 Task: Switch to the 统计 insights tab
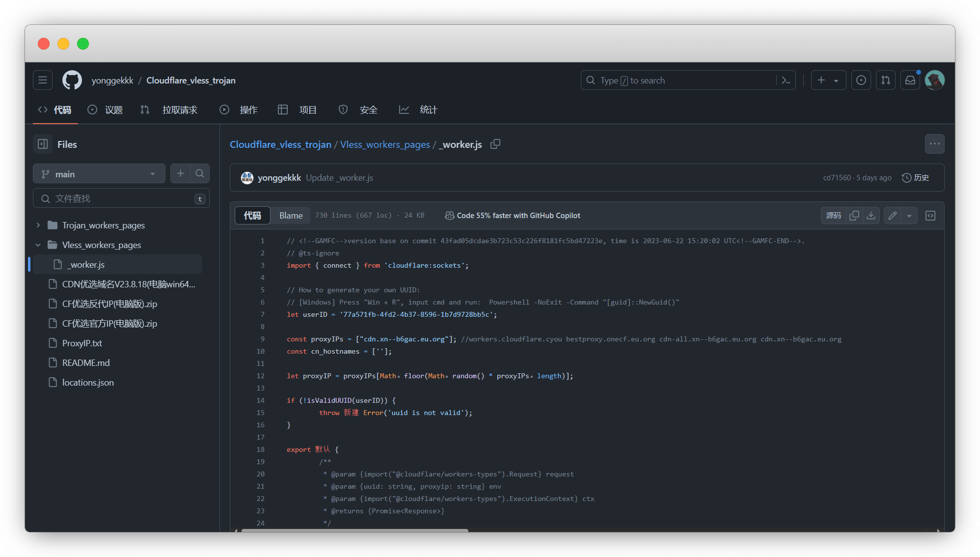tap(418, 110)
